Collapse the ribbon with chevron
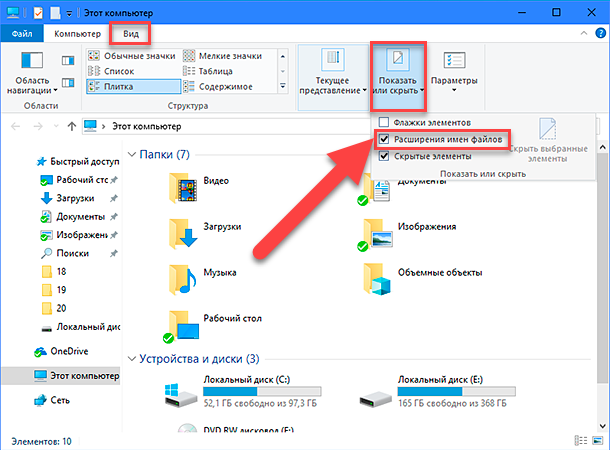The height and width of the screenshot is (450, 610). pos(584,33)
